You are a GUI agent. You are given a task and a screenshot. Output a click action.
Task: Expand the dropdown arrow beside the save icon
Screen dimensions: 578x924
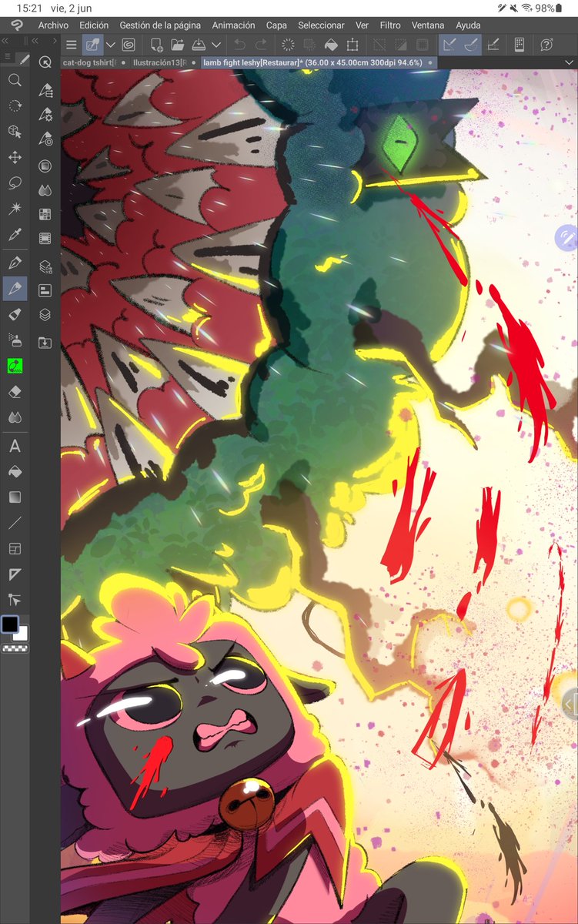tap(215, 45)
